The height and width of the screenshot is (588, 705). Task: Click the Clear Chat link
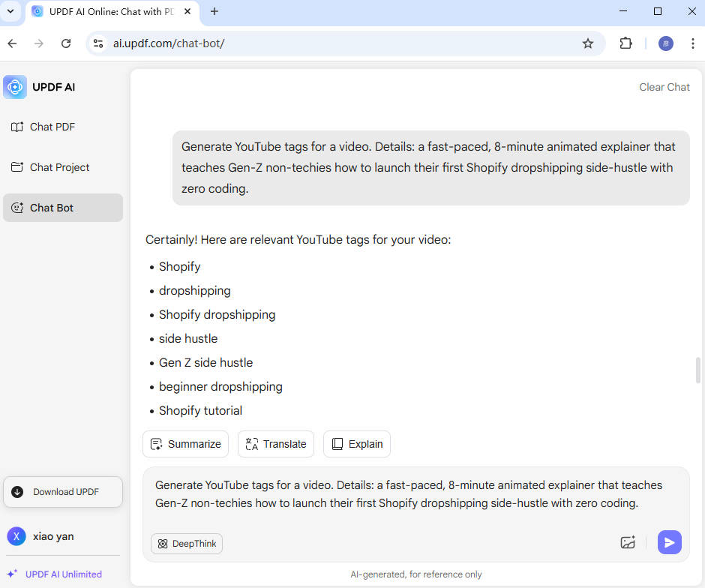pyautogui.click(x=664, y=87)
